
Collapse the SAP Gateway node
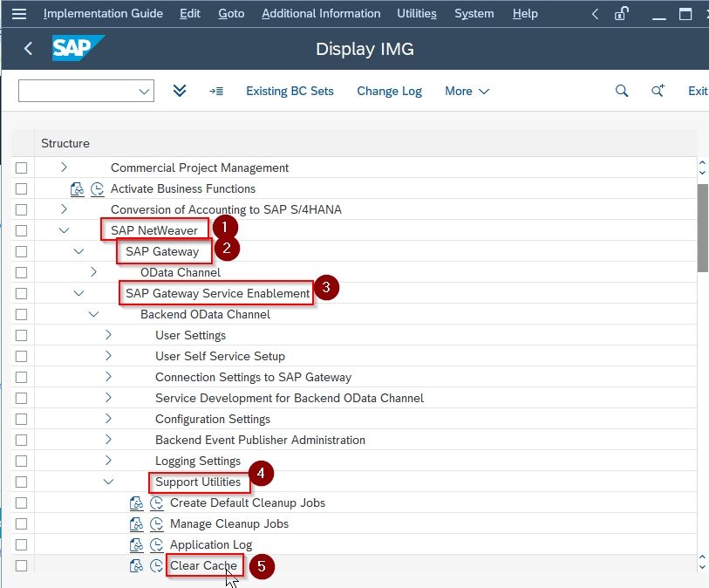click(78, 251)
